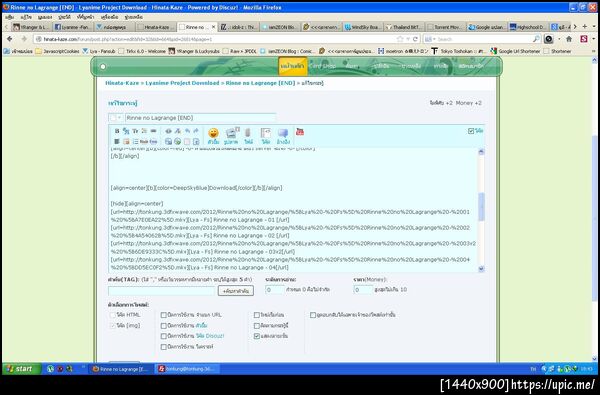Open new tab with plus button
The image size is (600, 395).
[x=585, y=26]
